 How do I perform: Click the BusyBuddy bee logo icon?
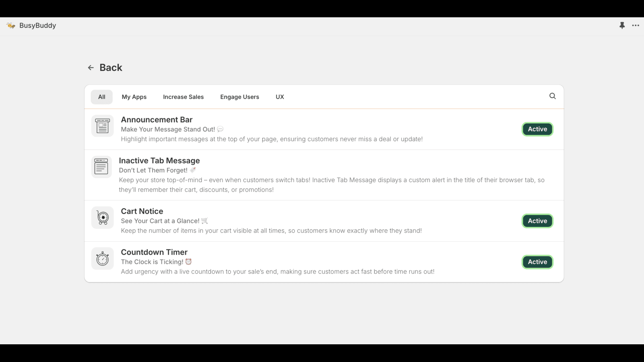click(11, 25)
